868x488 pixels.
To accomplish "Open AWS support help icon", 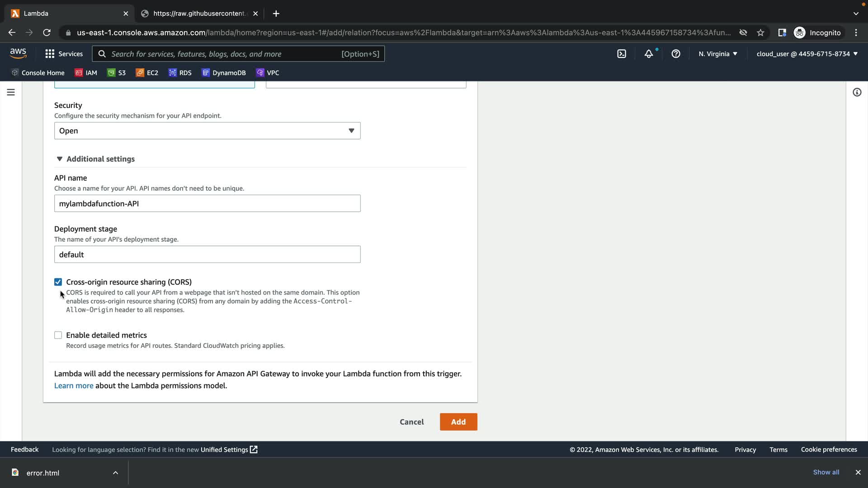I will pyautogui.click(x=676, y=54).
